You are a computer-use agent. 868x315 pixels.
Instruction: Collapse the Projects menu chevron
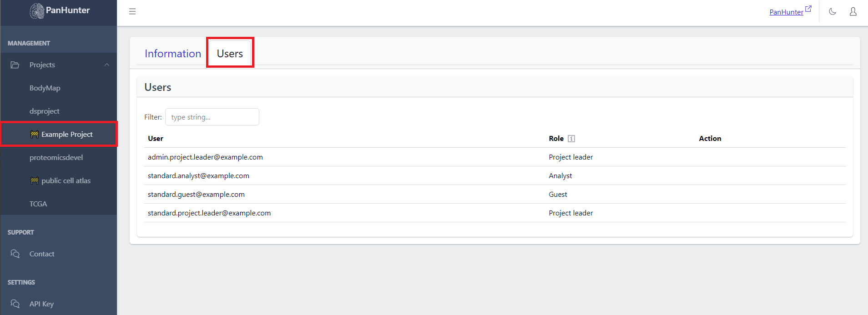(107, 65)
